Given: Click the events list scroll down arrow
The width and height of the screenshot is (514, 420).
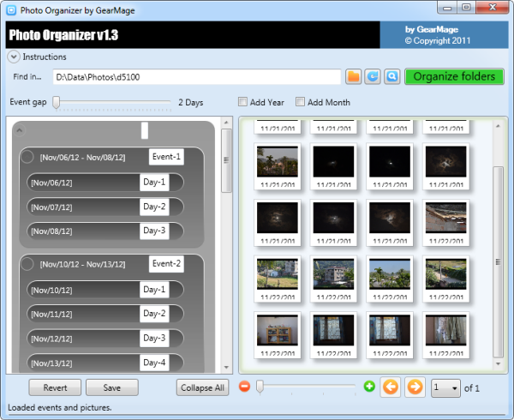Looking at the screenshot, I should pos(226,368).
